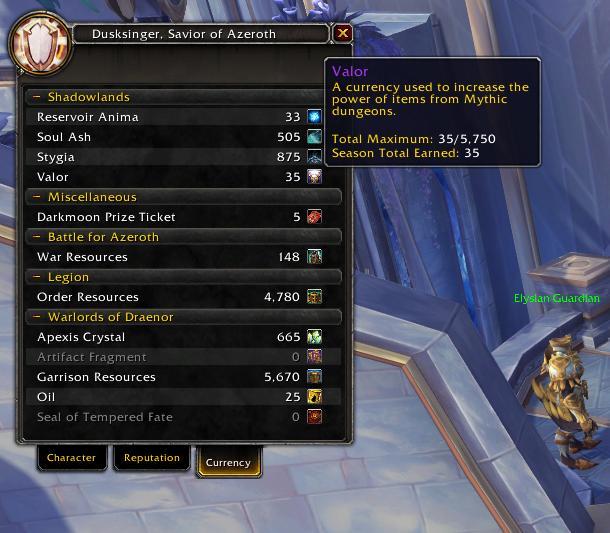Collapse the Legion category header
Image resolution: width=610 pixels, height=533 pixels.
pyautogui.click(x=37, y=277)
